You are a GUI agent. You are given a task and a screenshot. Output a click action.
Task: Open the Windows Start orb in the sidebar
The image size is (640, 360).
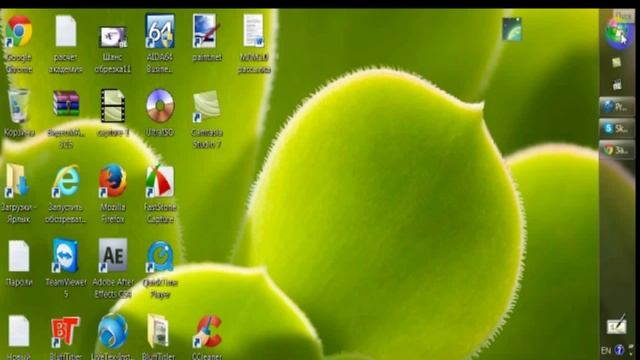click(x=619, y=34)
